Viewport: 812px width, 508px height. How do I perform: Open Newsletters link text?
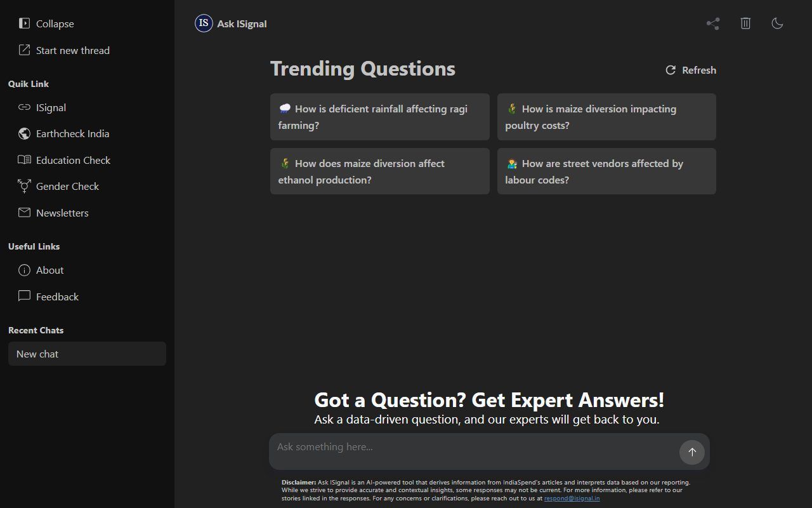(62, 213)
